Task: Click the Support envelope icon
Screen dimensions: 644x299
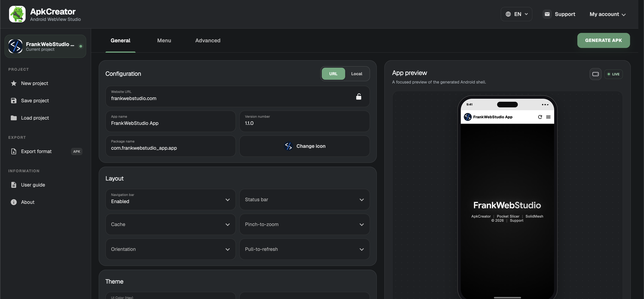Action: coord(547,14)
